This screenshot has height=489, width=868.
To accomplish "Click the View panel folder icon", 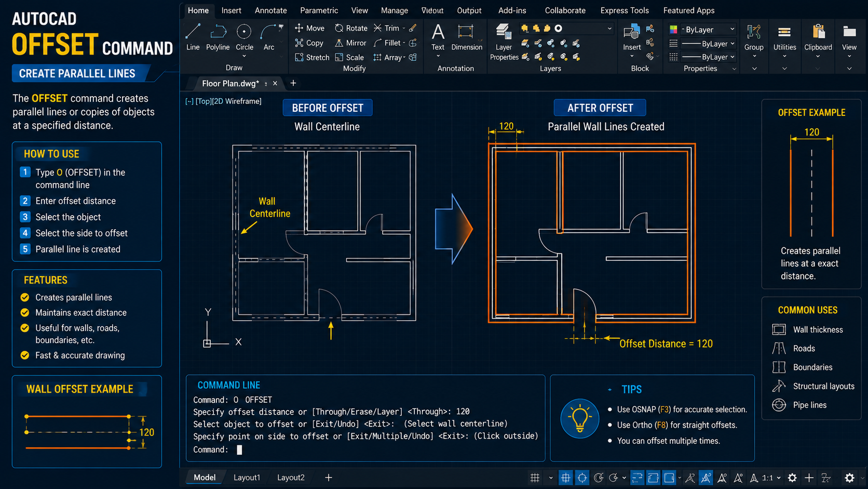I will tap(849, 32).
